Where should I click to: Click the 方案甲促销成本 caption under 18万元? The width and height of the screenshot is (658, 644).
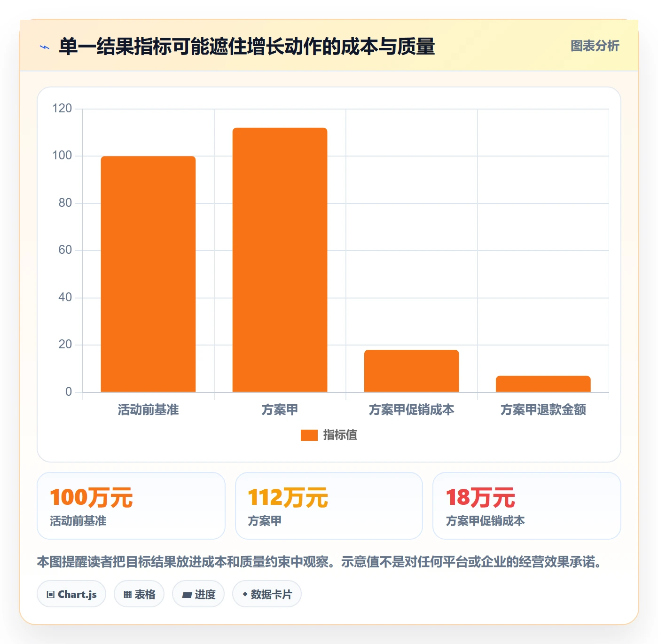[485, 521]
